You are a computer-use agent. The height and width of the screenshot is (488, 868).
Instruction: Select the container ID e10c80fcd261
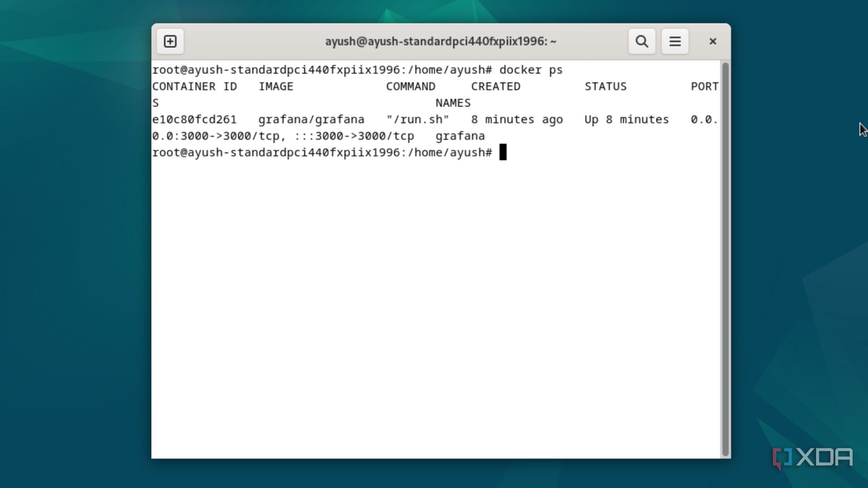[x=194, y=119]
